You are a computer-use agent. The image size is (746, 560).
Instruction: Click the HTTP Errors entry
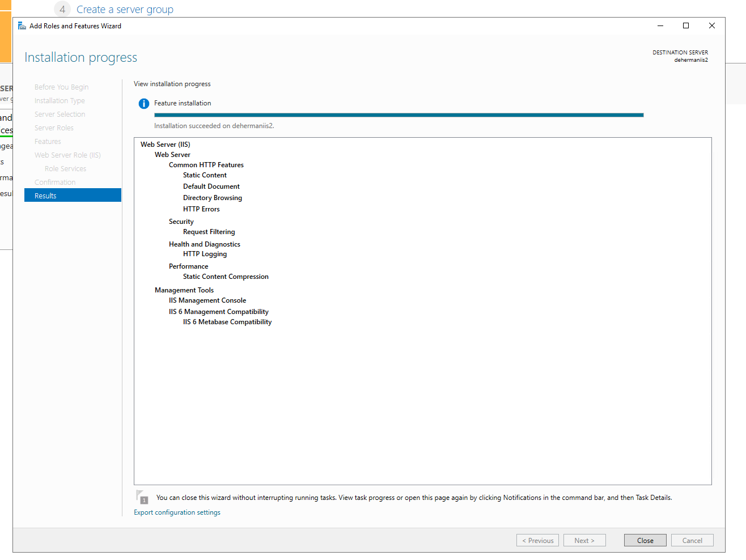pyautogui.click(x=201, y=209)
